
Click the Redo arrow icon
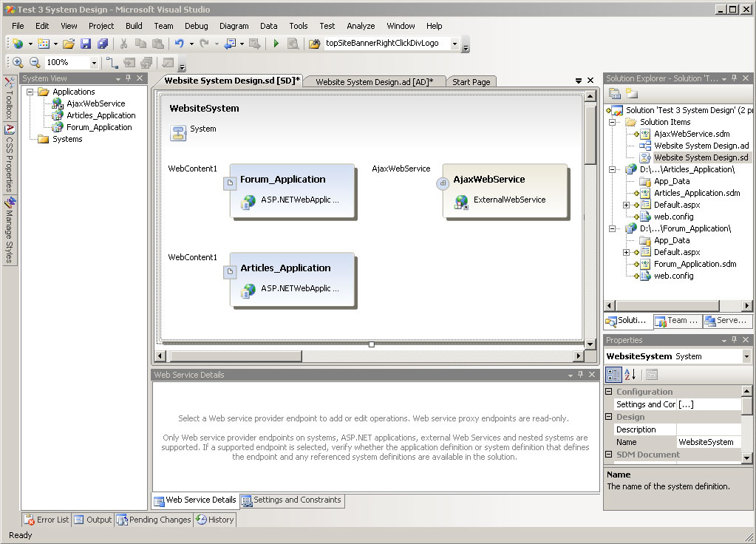(205, 44)
